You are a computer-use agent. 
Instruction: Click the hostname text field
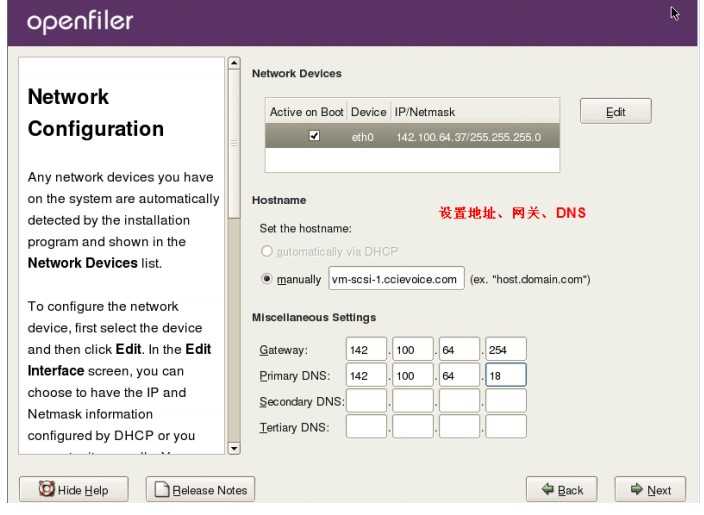pyautogui.click(x=396, y=279)
